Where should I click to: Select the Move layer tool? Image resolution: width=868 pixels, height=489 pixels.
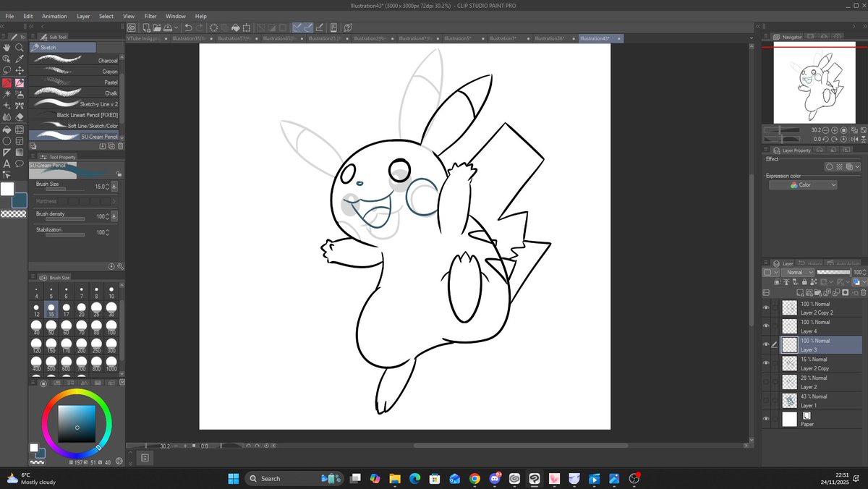coord(20,70)
